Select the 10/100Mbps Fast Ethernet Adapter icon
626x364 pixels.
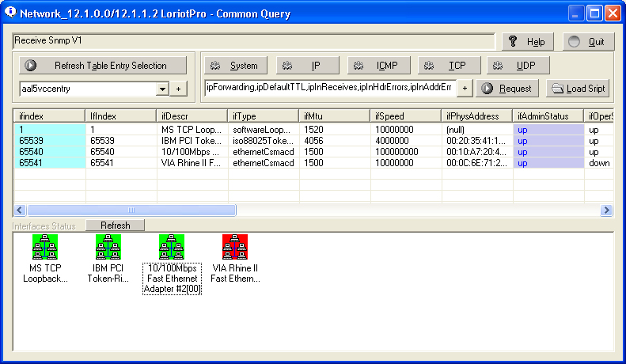[172, 247]
